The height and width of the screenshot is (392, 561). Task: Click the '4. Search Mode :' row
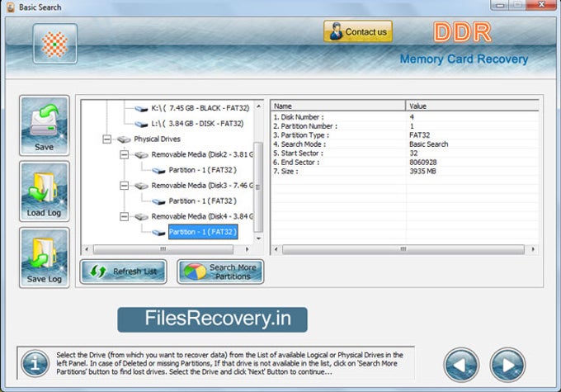pos(404,144)
